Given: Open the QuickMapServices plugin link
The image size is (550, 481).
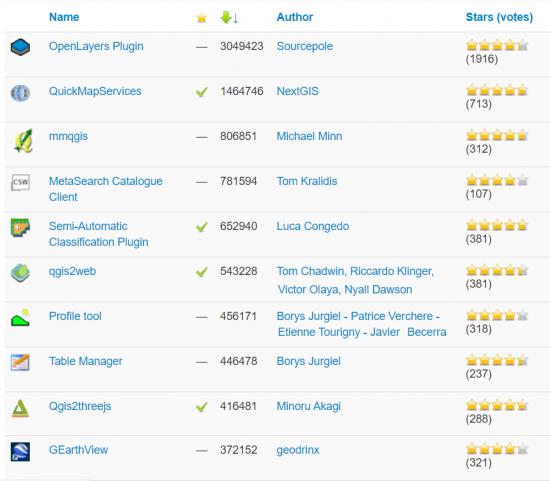Looking at the screenshot, I should (95, 91).
